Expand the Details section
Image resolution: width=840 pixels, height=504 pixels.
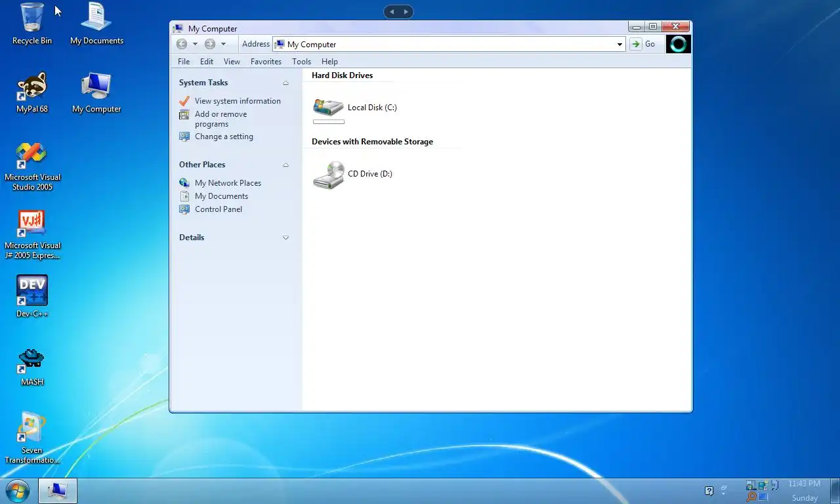pyautogui.click(x=285, y=238)
